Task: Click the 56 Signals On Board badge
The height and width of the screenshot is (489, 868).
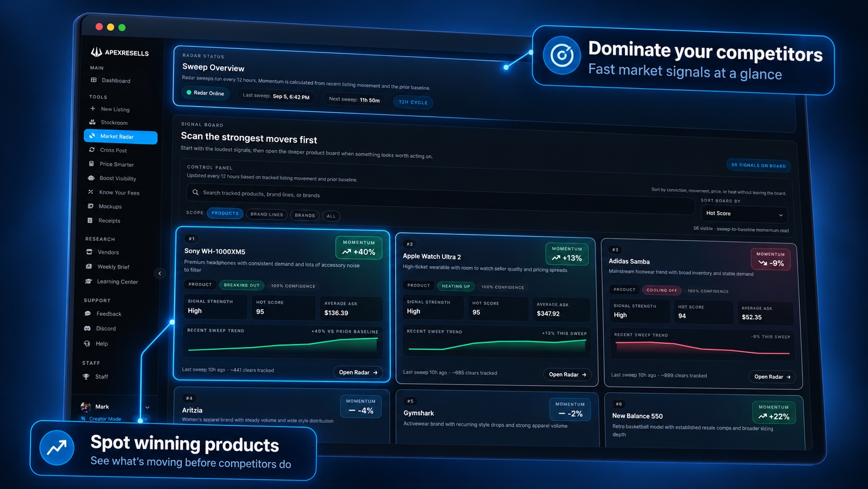Action: [758, 165]
